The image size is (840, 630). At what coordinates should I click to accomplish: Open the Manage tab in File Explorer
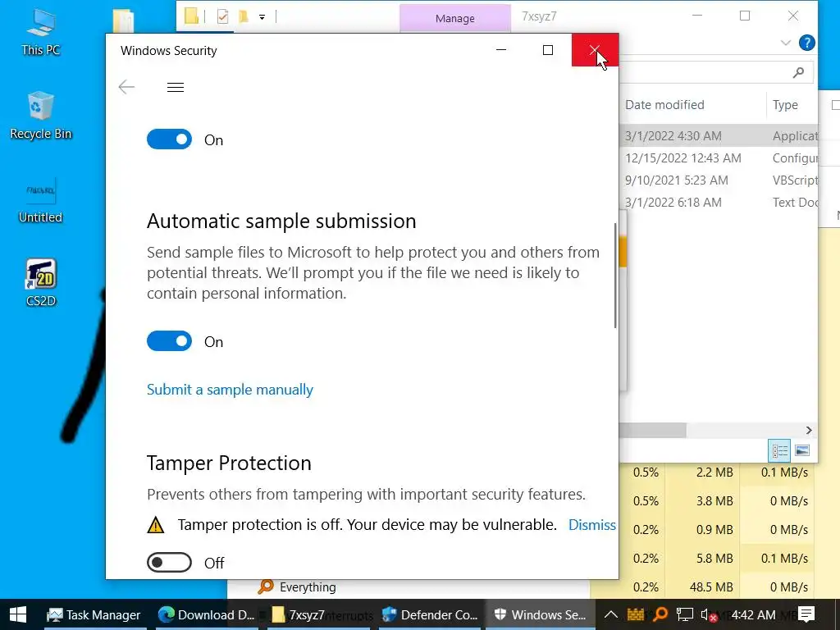click(454, 18)
